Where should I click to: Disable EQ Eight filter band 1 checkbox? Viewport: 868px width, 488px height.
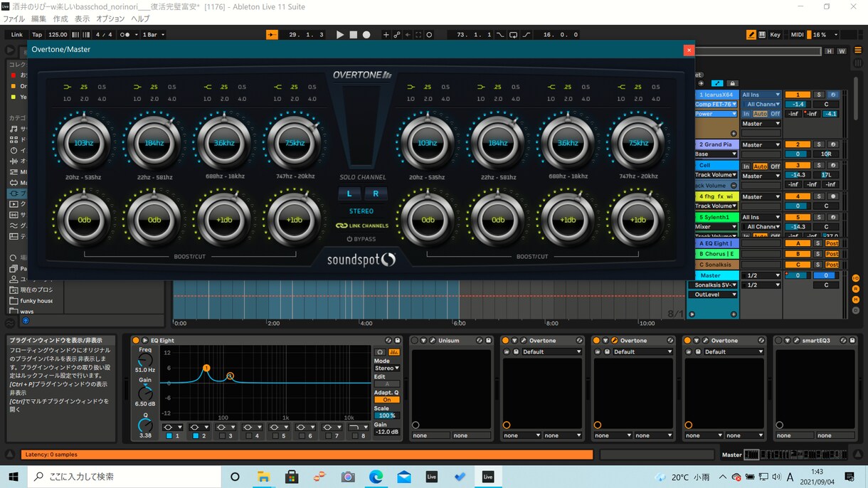(169, 435)
